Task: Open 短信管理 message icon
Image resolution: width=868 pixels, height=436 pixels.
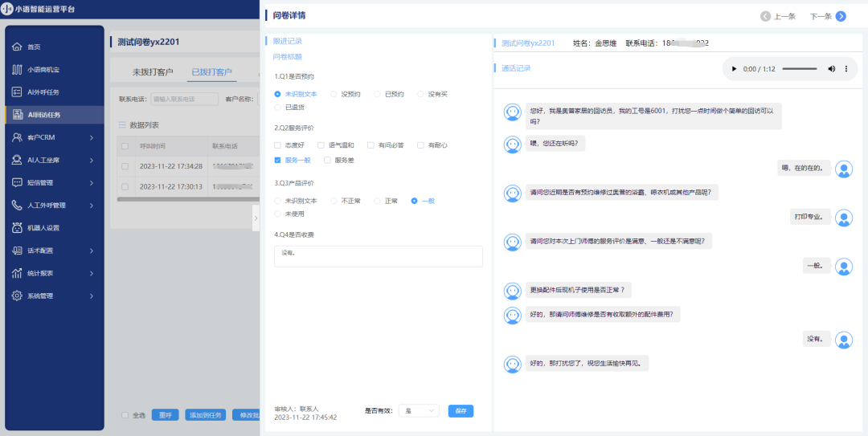Action: [17, 182]
